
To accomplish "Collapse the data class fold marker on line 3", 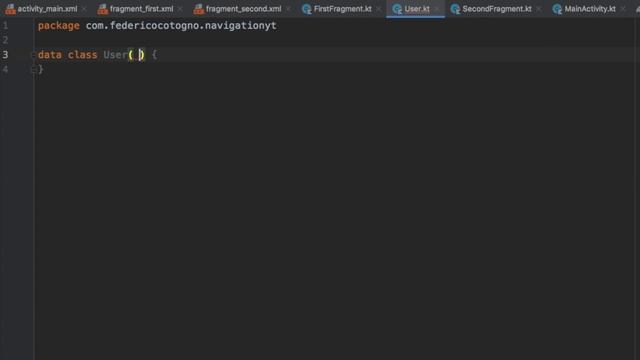I will [x=33, y=55].
